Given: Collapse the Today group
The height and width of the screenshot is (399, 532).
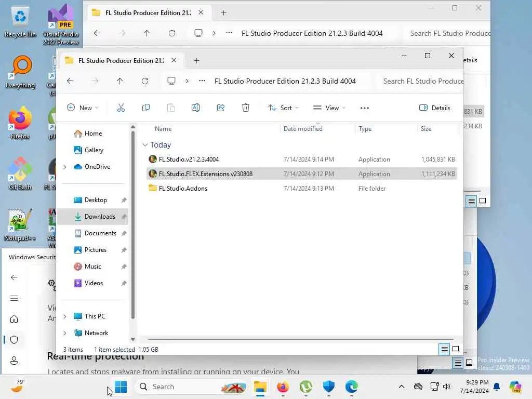Looking at the screenshot, I should point(145,145).
